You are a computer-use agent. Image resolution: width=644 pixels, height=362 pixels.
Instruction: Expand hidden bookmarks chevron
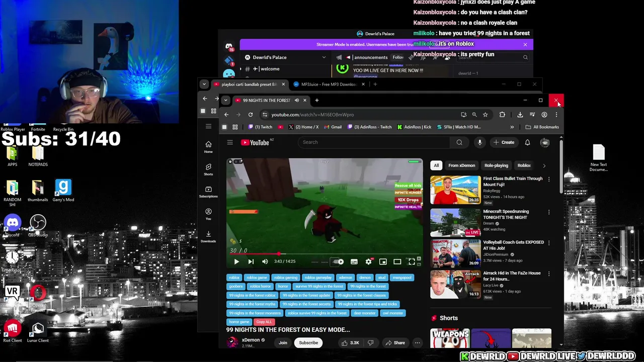(512, 127)
